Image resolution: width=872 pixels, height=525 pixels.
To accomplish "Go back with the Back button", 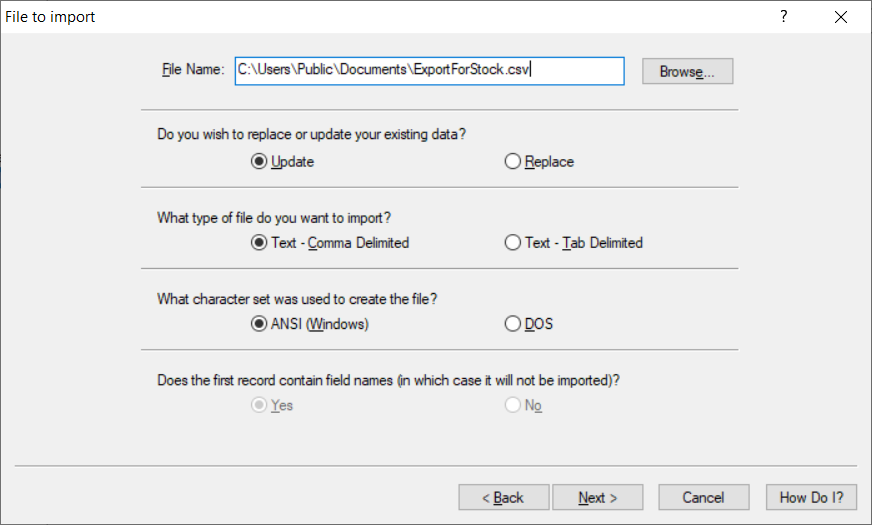I will pyautogui.click(x=503, y=497).
